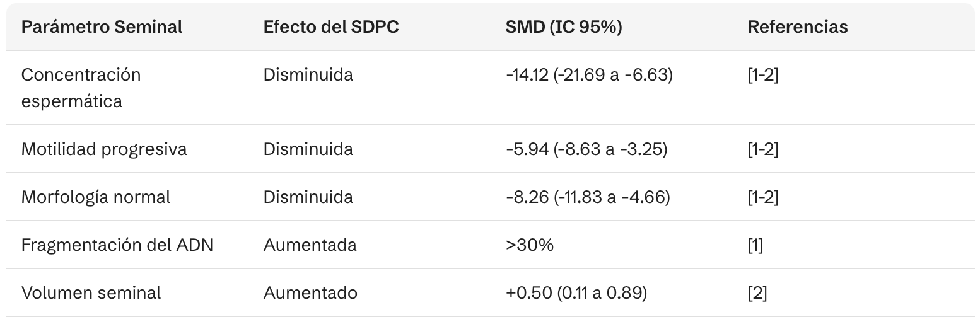Click the "Efecto del SDPC" column header
The height and width of the screenshot is (329, 980).
331,27
